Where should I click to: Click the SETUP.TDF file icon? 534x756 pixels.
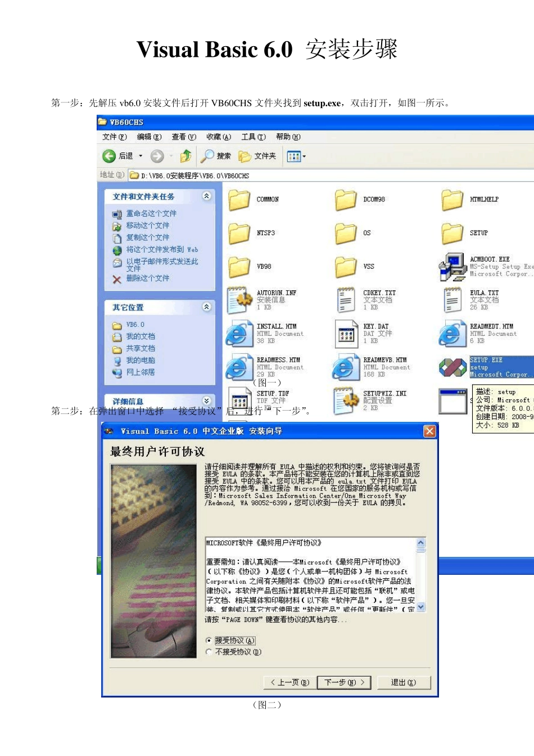pyautogui.click(x=239, y=400)
